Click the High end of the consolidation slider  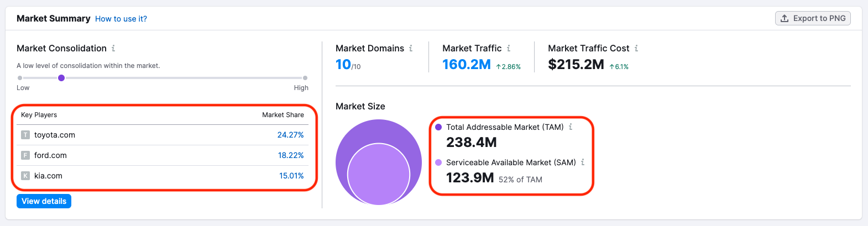pos(305,78)
